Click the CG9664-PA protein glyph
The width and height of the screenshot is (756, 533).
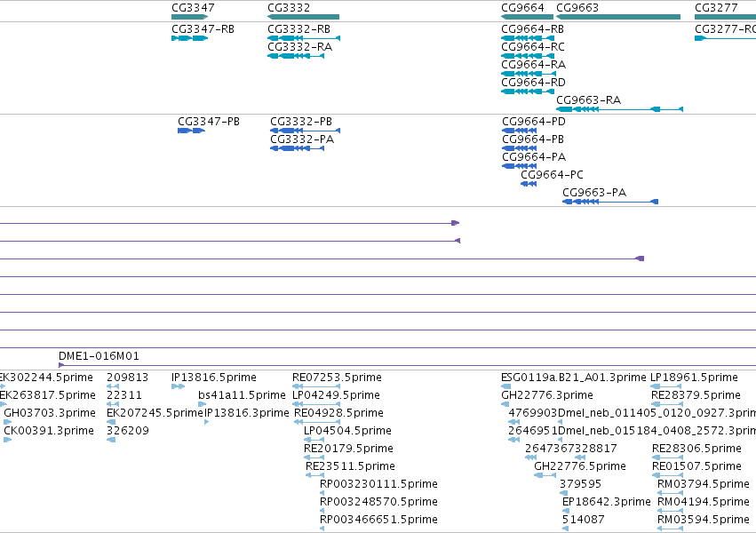(x=520, y=166)
